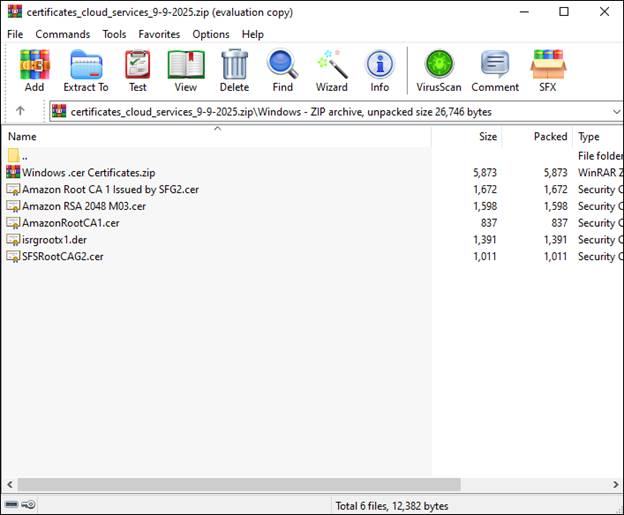Screen dimensions: 624x515
Task: Click packed value 1,011 for SFSRootCAG2.cer
Action: tap(555, 256)
